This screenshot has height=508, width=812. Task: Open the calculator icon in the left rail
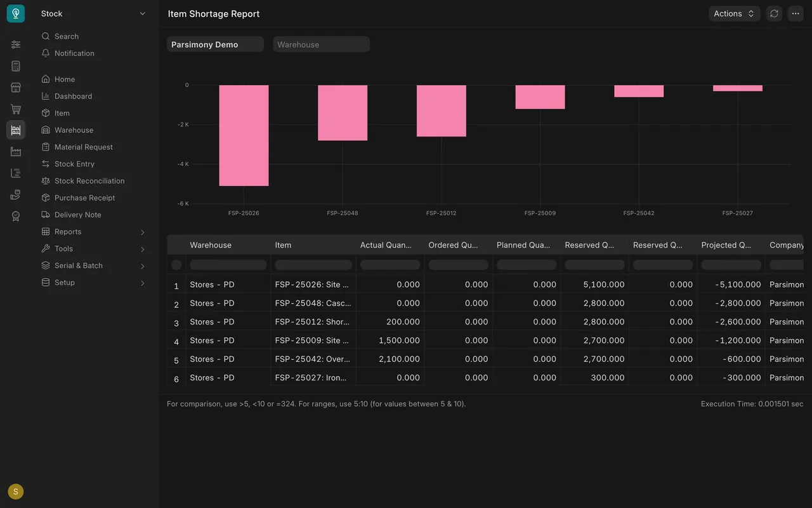coord(16,66)
